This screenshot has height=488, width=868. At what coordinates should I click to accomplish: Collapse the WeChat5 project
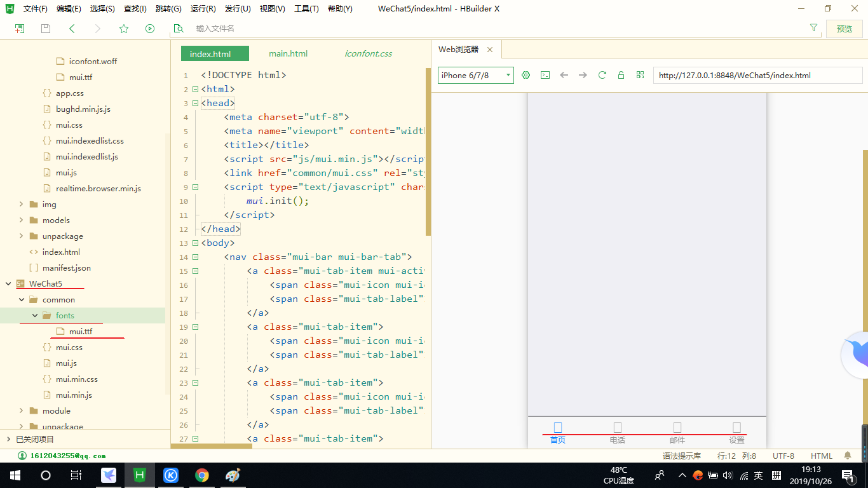click(8, 283)
